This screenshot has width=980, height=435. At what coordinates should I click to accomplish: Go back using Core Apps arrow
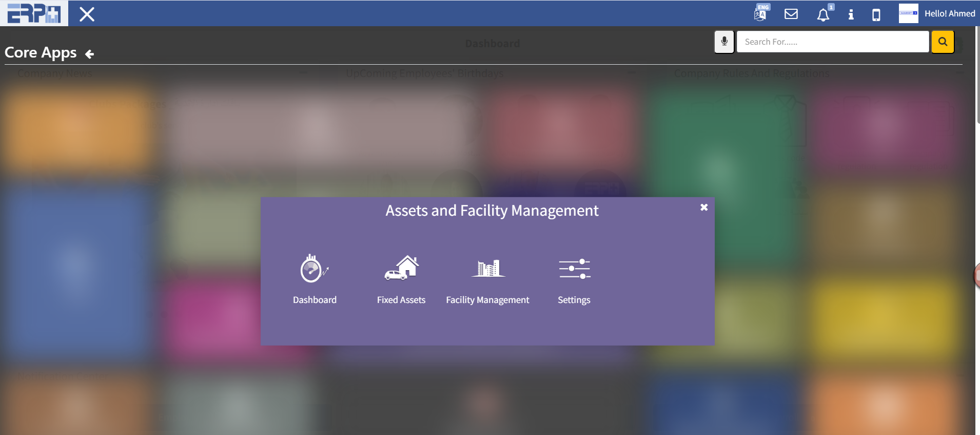[x=90, y=54]
